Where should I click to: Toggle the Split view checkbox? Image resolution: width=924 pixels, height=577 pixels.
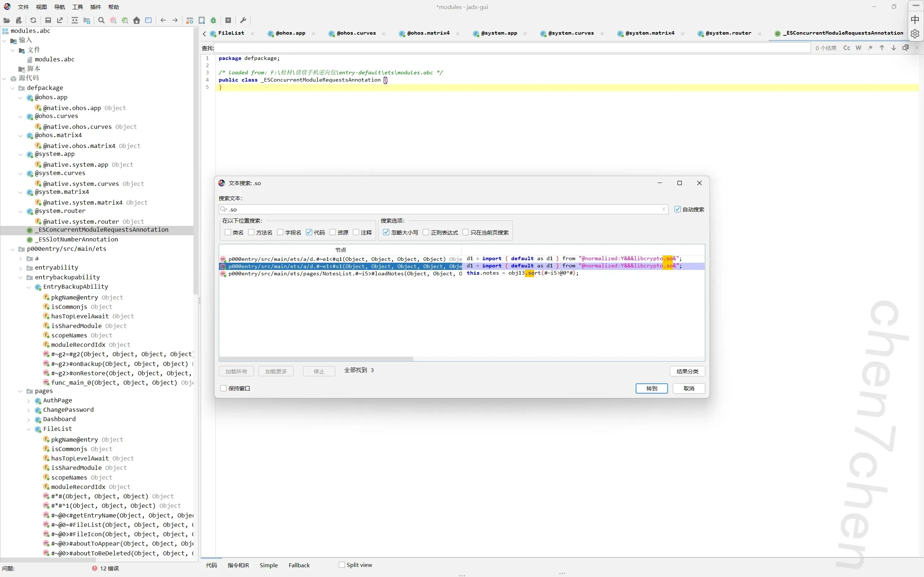342,565
